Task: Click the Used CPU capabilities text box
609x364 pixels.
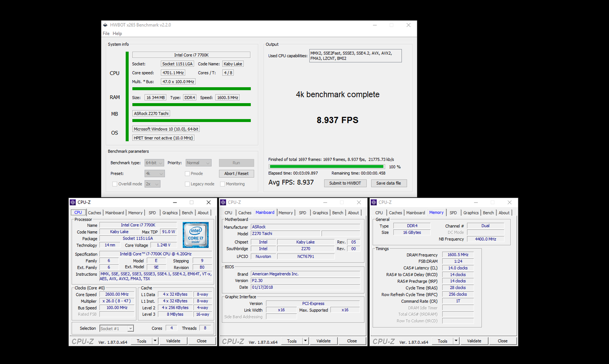Action: click(355, 56)
